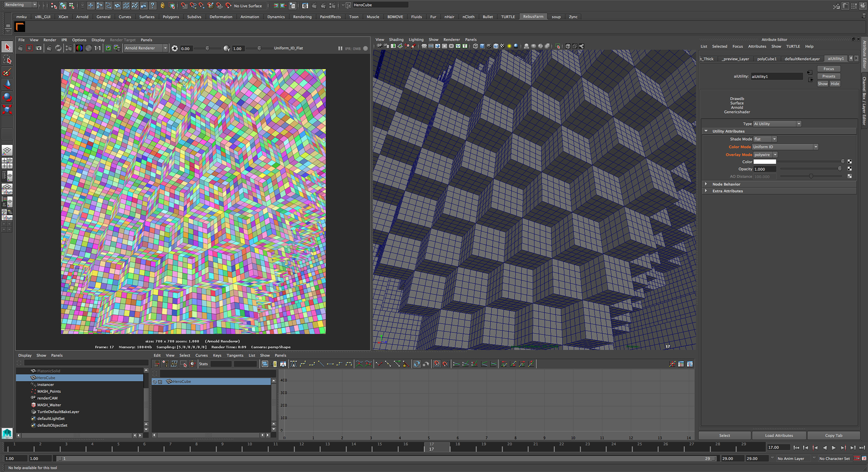Click the redo previous render refresh icon
868x472 pixels.
[x=58, y=48]
